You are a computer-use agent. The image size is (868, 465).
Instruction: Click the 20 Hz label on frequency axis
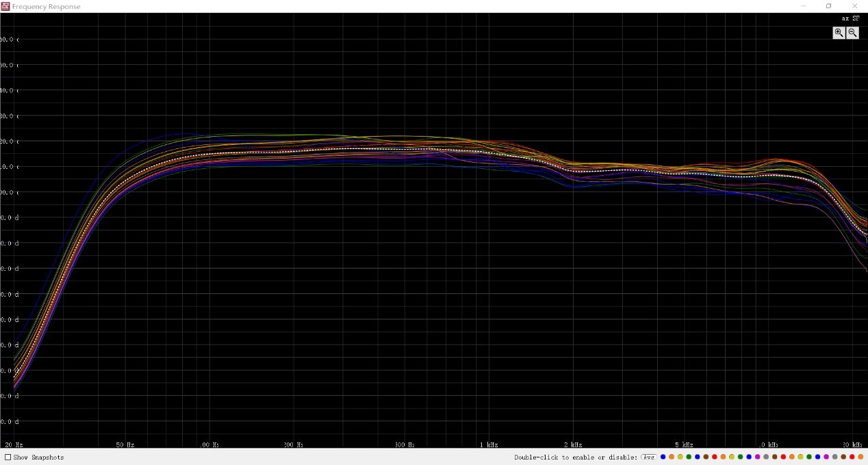pos(14,444)
